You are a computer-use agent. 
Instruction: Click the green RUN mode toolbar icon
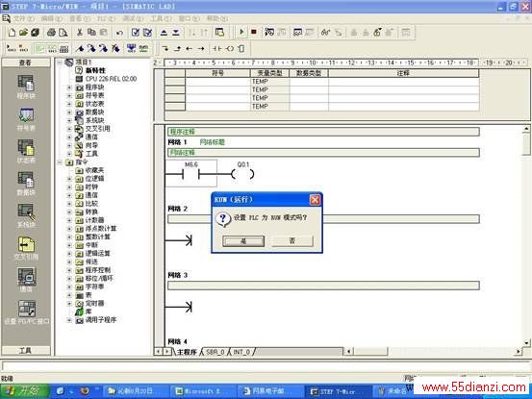(x=241, y=32)
